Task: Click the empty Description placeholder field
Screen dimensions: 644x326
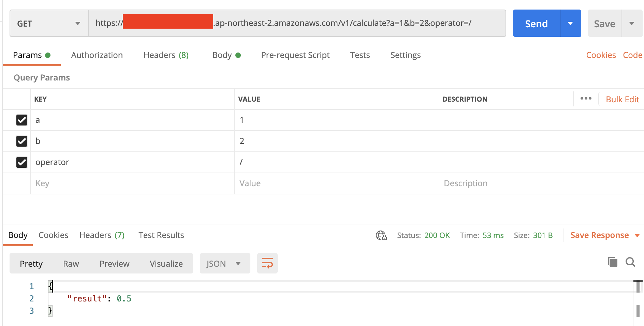Action: 541,183
